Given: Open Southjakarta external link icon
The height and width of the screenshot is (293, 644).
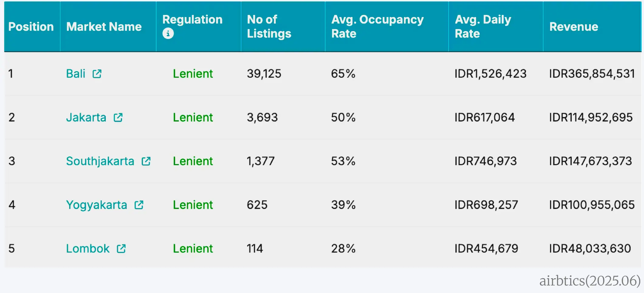Looking at the screenshot, I should pyautogui.click(x=146, y=161).
